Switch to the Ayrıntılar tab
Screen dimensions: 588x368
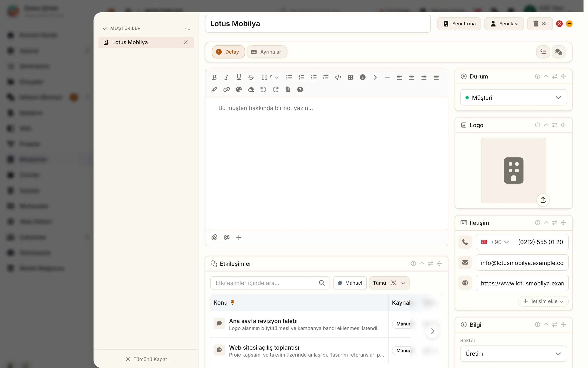pos(267,52)
